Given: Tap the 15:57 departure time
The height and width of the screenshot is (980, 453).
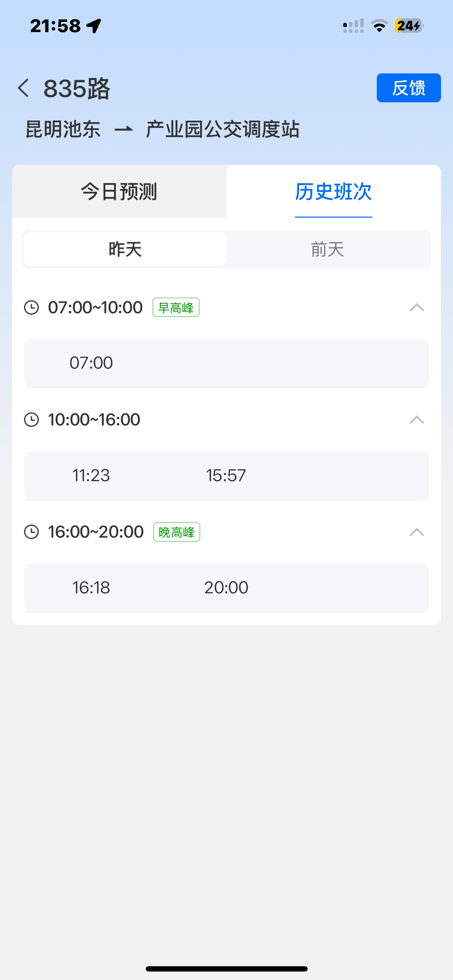Looking at the screenshot, I should click(226, 476).
